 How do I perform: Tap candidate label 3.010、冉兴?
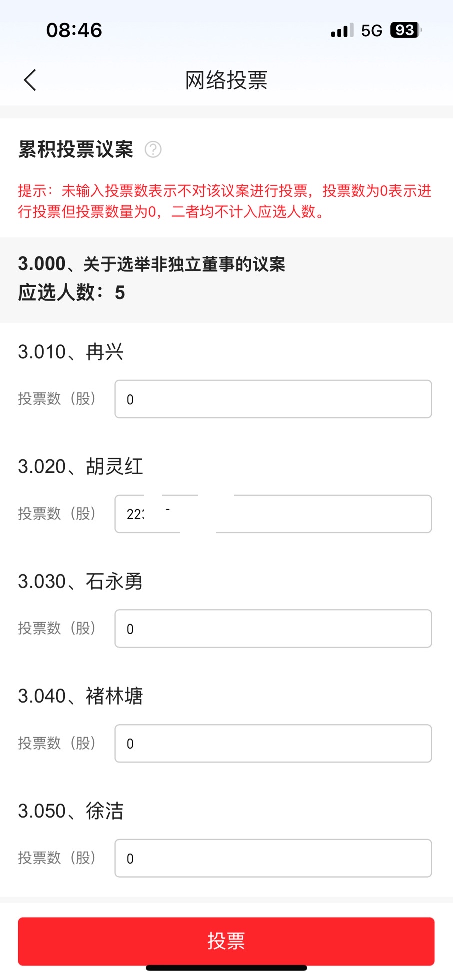coord(71,352)
